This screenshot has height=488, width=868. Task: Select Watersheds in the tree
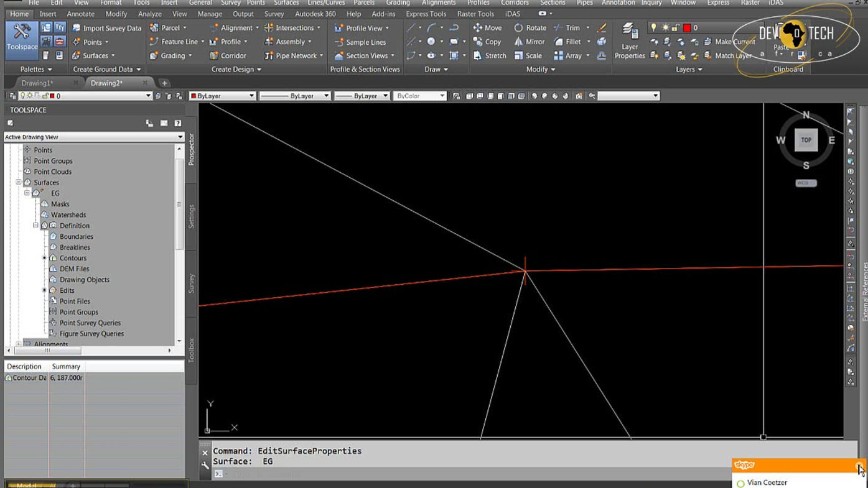click(68, 215)
